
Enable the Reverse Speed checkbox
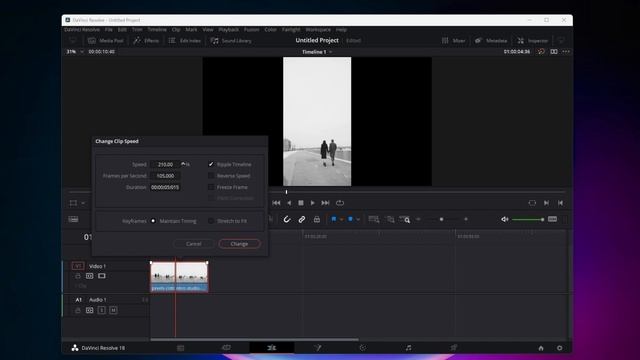coord(211,176)
